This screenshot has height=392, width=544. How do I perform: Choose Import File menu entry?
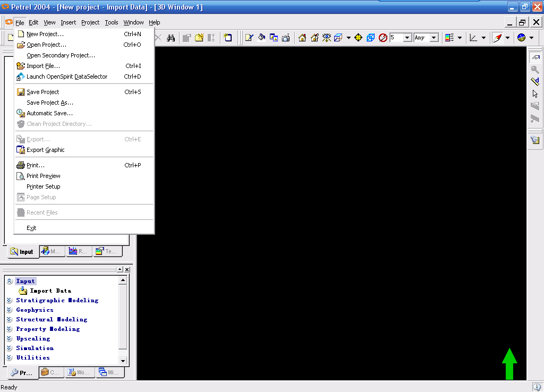(84, 66)
